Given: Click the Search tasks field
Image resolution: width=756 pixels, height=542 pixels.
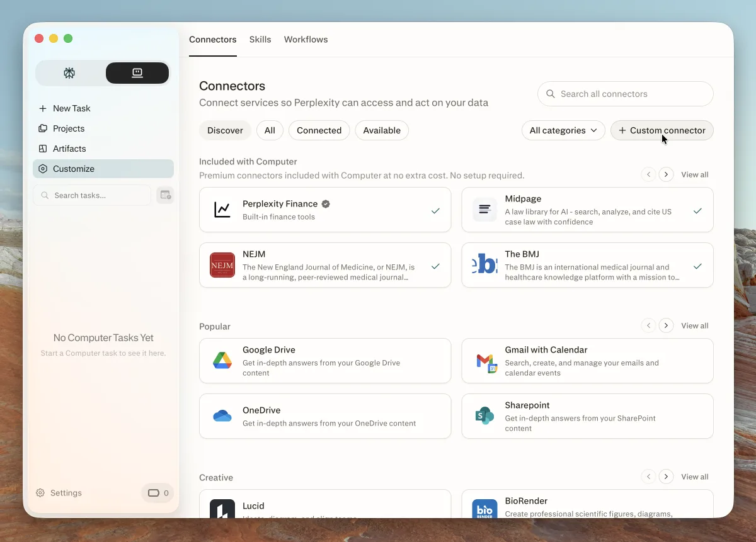Looking at the screenshot, I should (92, 195).
